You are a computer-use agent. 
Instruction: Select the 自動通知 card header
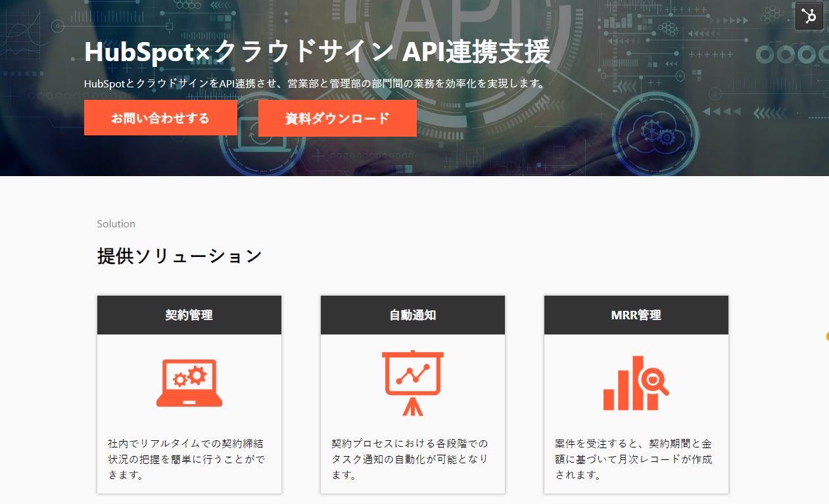click(413, 315)
